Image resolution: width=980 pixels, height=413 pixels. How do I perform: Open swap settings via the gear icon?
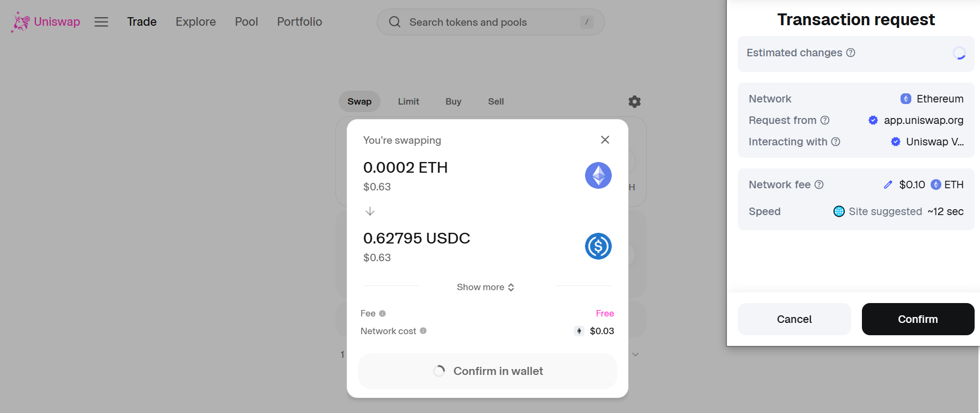(x=634, y=101)
